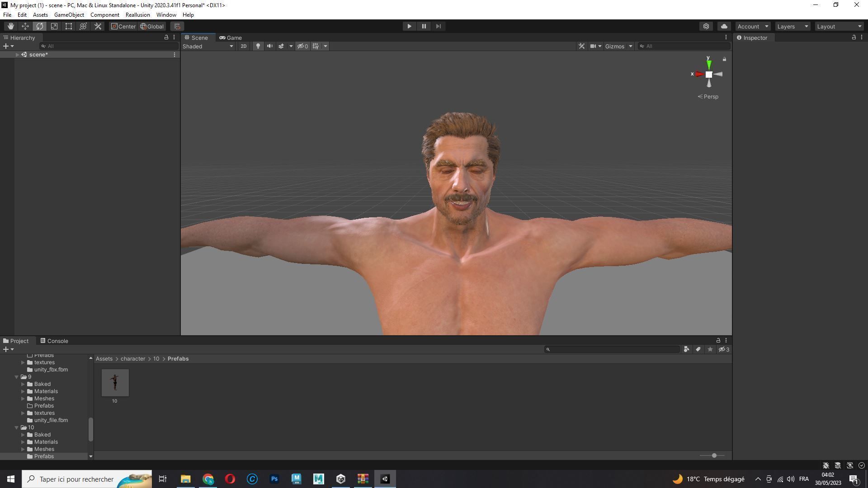868x488 pixels.
Task: Toggle scene audio speaker icon
Action: pos(270,46)
